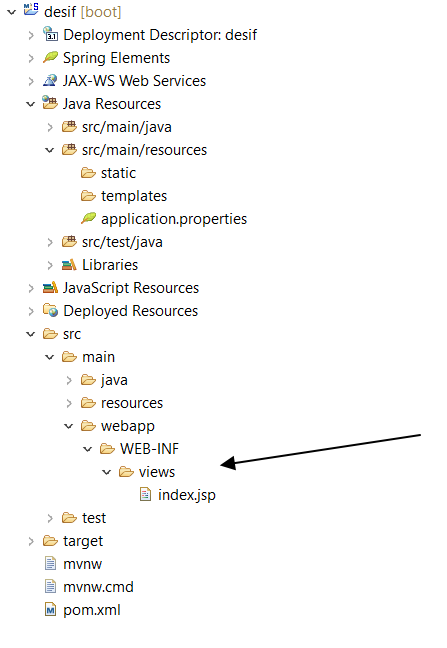Click the JavaScript Resources icon
This screenshot has width=447, height=648.
[50, 288]
